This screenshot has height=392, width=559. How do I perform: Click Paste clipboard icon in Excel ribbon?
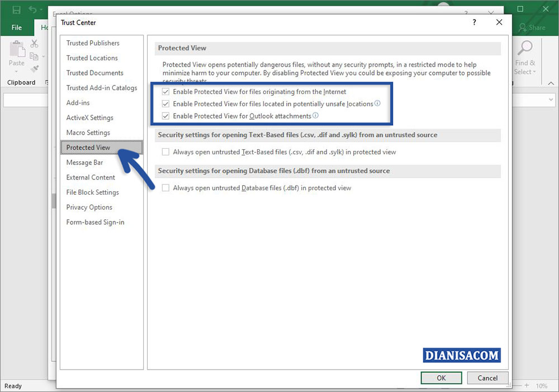click(x=17, y=49)
